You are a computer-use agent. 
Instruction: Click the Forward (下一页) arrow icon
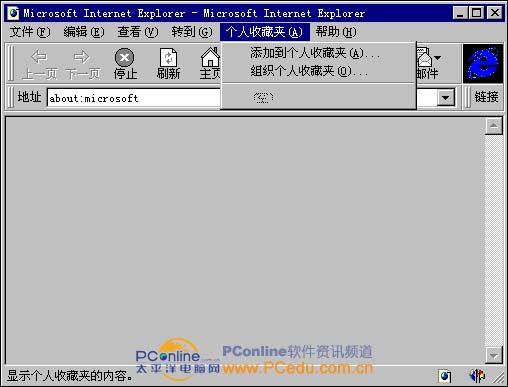pos(82,57)
